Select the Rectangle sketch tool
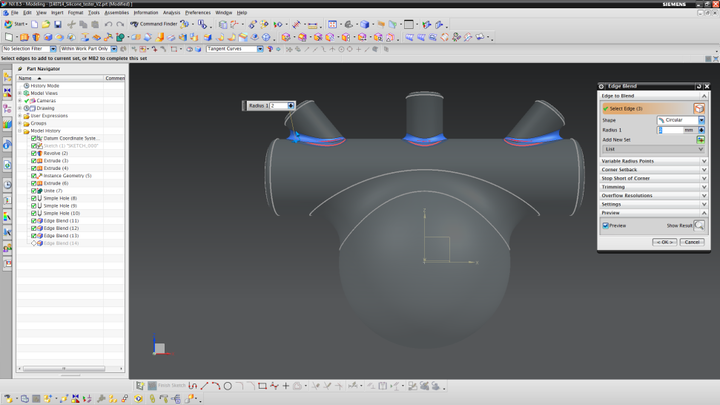The width and height of the screenshot is (720, 405). [x=262, y=386]
